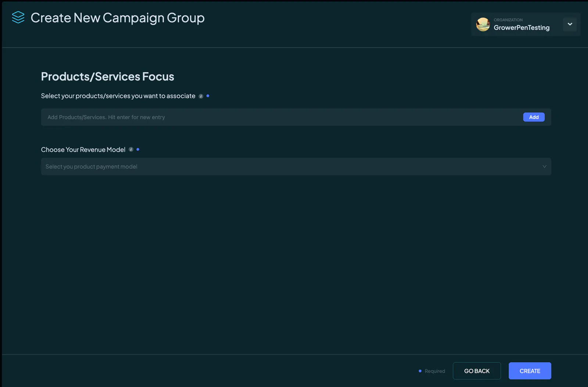Open the info icon beside products/services label

pyautogui.click(x=201, y=96)
